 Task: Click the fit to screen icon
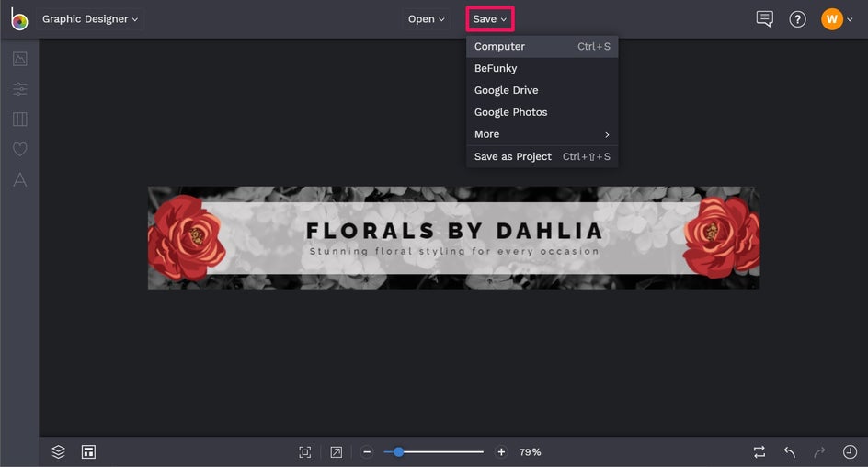click(x=305, y=452)
